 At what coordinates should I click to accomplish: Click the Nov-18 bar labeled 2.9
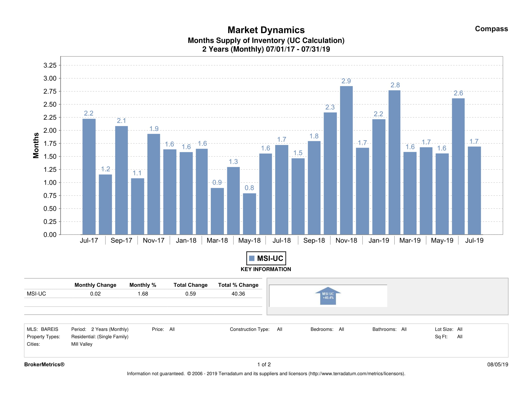tap(346, 161)
